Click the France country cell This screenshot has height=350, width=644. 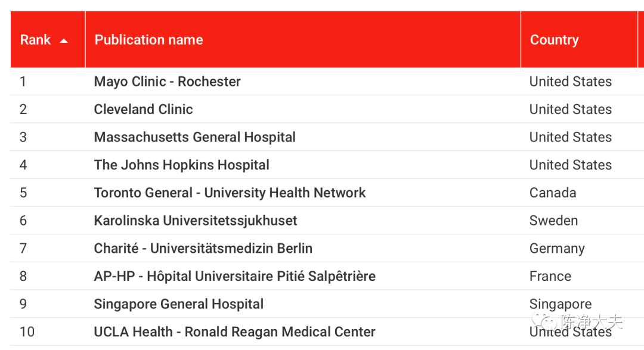550,276
